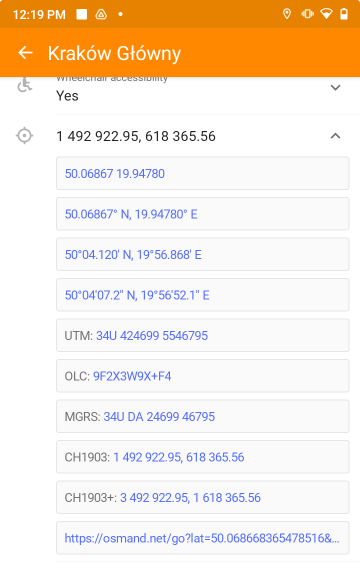This screenshot has width=360, height=565.
Task: Copy 50°04.120' N, 19°56.868' E coordinates
Action: (203, 254)
